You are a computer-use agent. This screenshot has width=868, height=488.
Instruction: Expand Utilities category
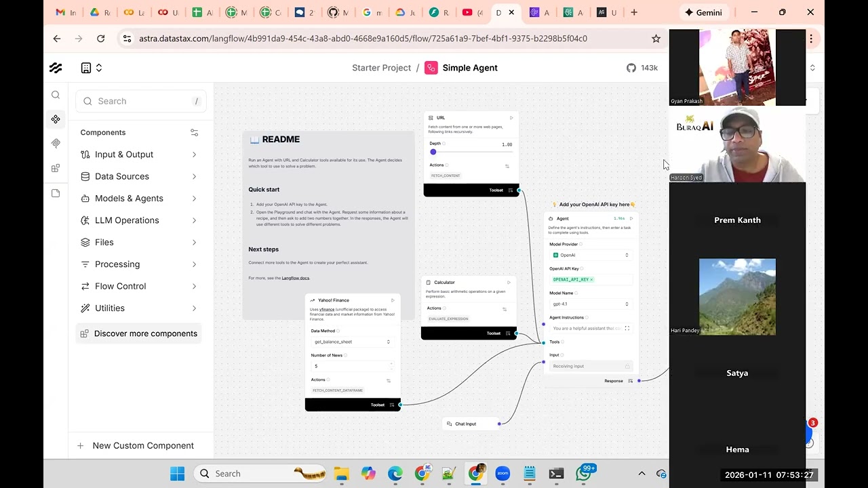(139, 308)
